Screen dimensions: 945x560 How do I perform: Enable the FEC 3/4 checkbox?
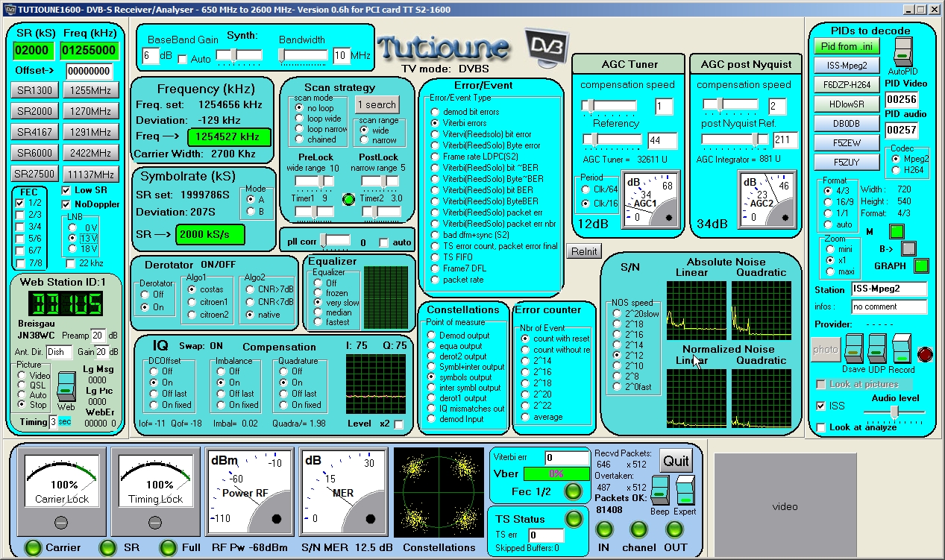[x=20, y=227]
